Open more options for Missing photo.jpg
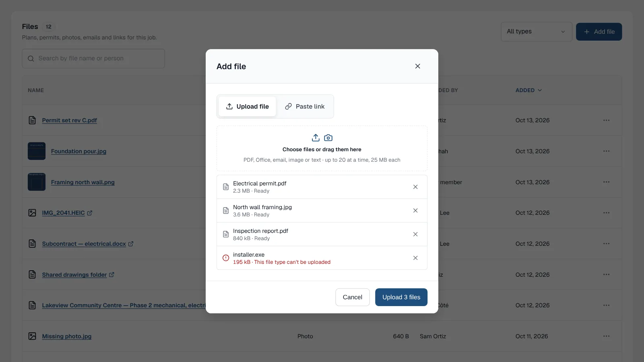This screenshot has width=644, height=362. tap(606, 336)
